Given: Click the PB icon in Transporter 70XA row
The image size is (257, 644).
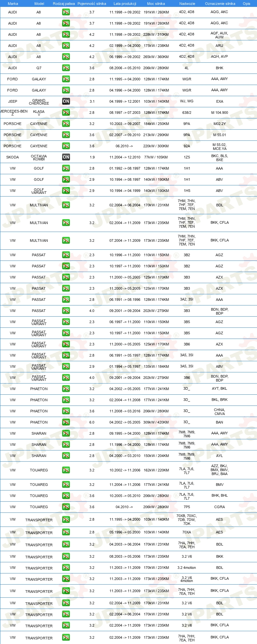Looking at the screenshot, I should click(66, 532).
